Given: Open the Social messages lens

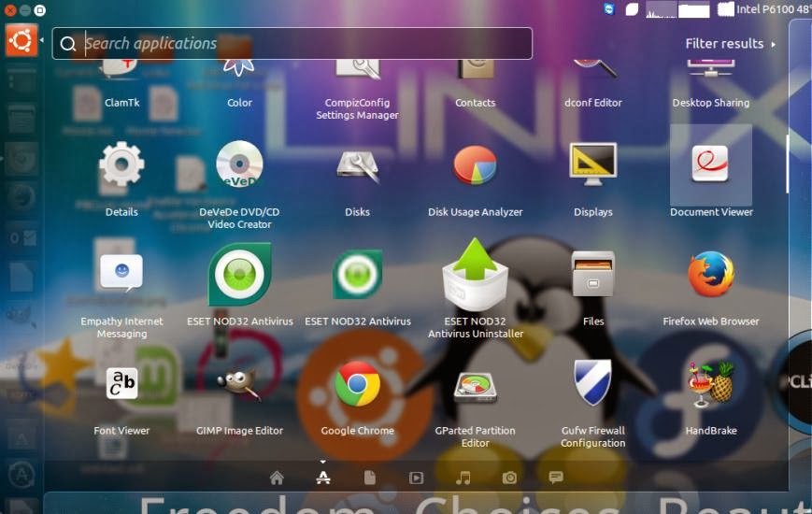Looking at the screenshot, I should (x=556, y=478).
